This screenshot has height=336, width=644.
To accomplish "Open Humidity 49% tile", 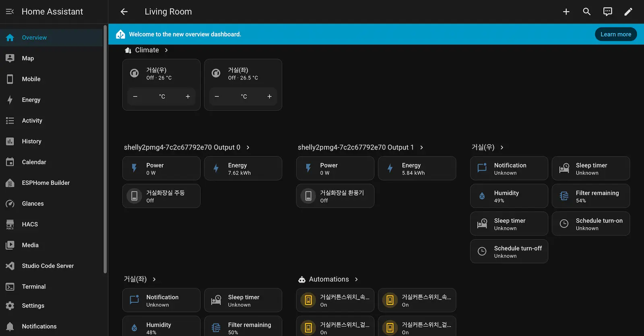I will click(x=509, y=196).
